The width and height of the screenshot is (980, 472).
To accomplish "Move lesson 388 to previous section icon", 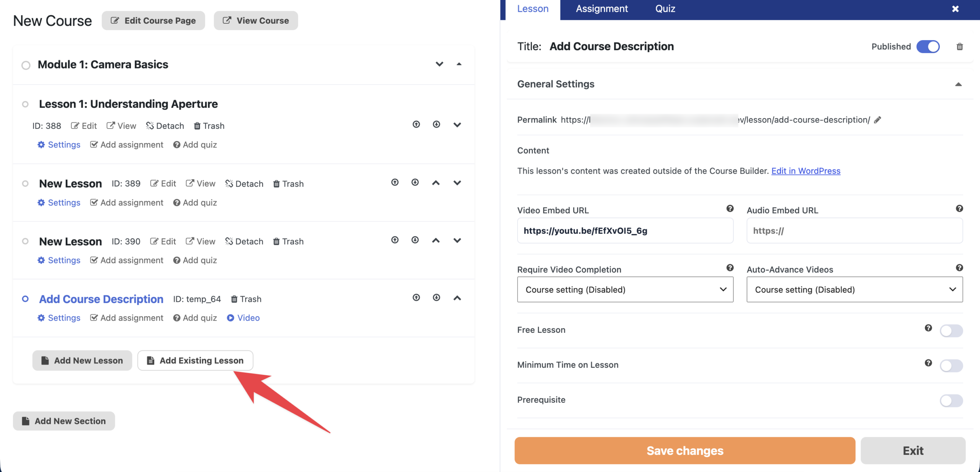I will click(416, 124).
